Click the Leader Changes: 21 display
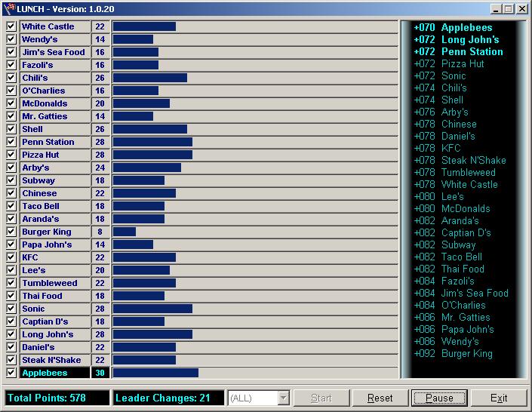The image size is (532, 412). pos(168,398)
